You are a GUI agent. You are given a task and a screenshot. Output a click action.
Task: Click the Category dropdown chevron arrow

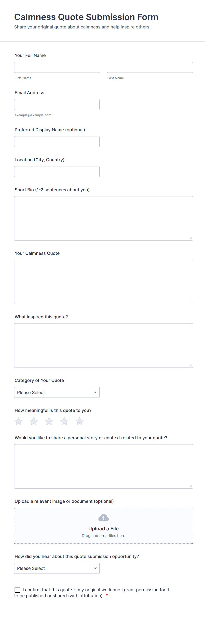[x=95, y=392]
